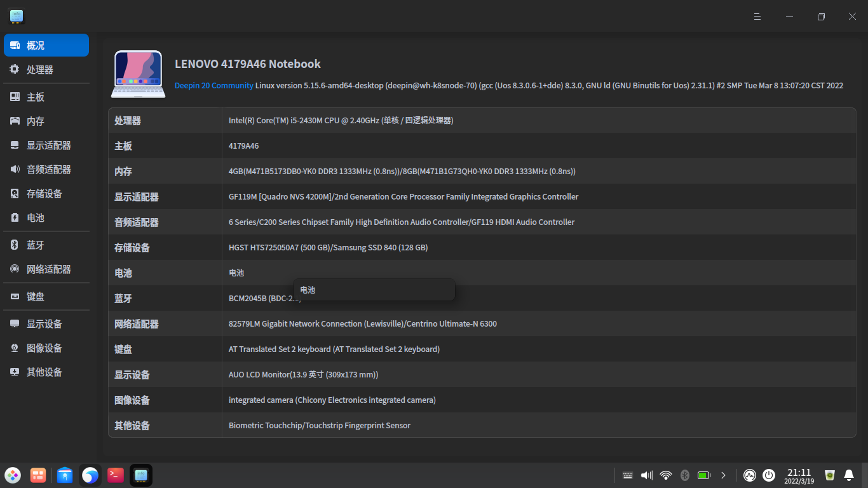Select the 内存 (Memory) sidebar item
868x488 pixels.
[36, 121]
